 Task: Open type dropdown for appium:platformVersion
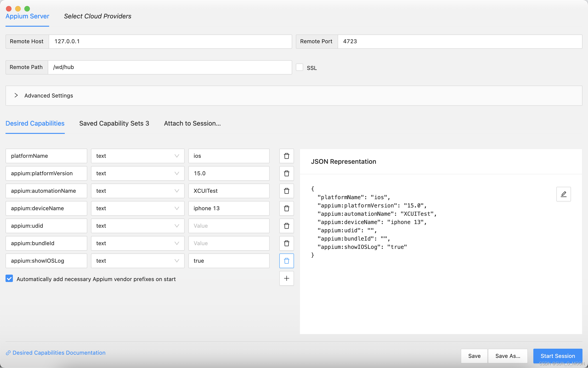point(138,173)
